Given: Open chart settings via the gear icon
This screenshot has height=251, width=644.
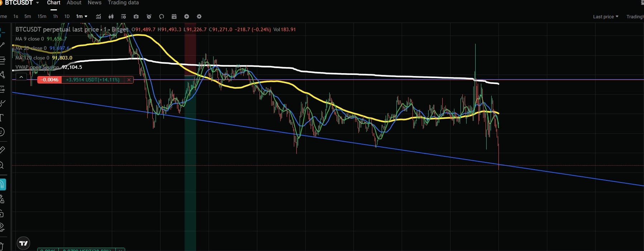Looking at the screenshot, I should click(199, 16).
